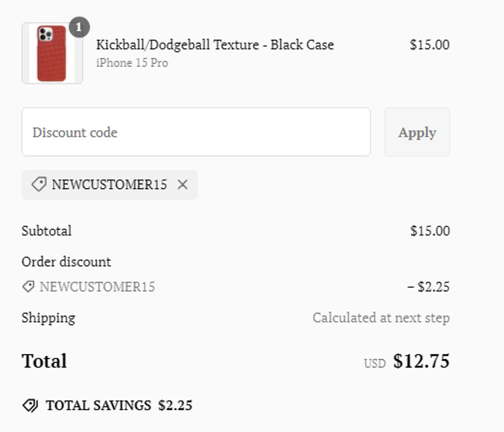Click the red phone case thumbnail
This screenshot has width=504, height=432.
[x=52, y=54]
